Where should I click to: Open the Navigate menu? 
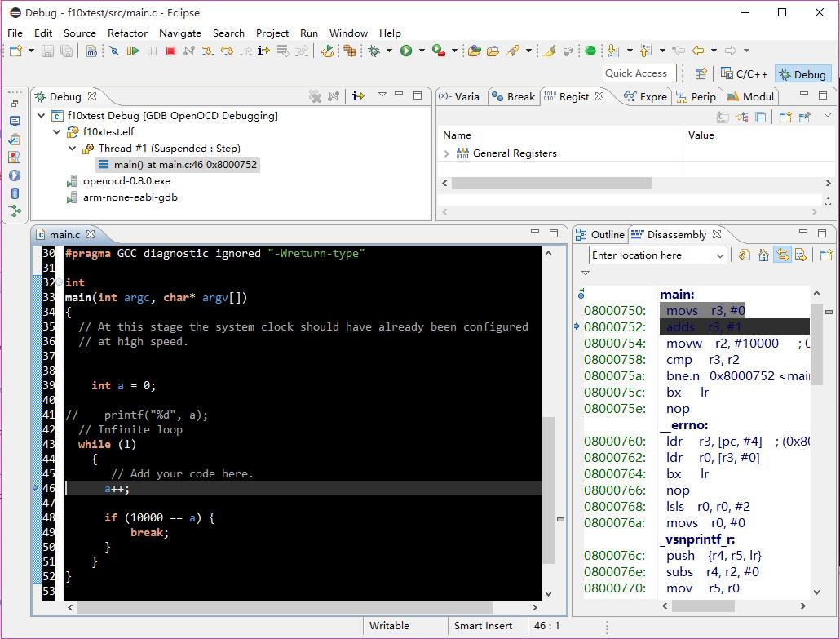click(x=179, y=33)
